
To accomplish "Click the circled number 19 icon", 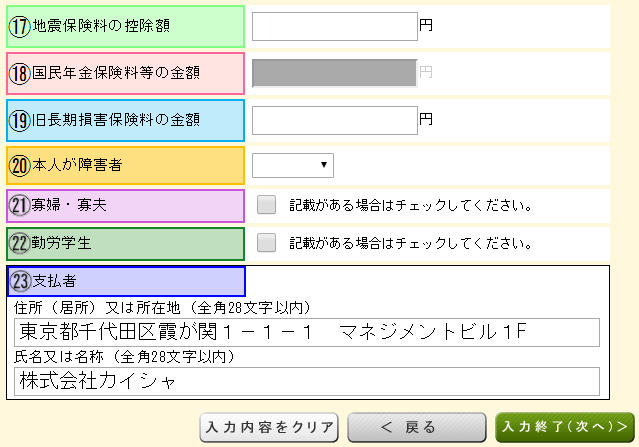I will point(20,120).
